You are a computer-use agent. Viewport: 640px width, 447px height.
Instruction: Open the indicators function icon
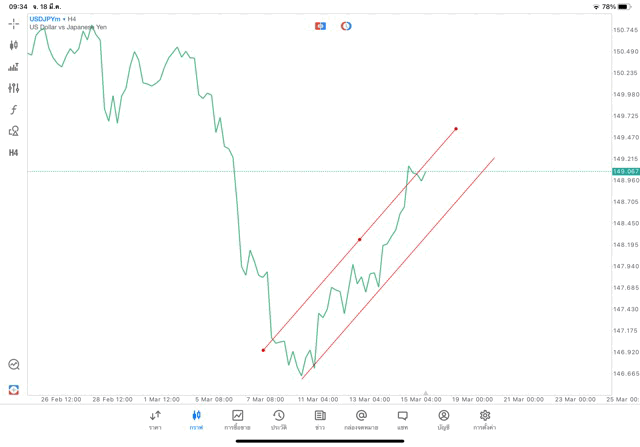click(x=13, y=109)
